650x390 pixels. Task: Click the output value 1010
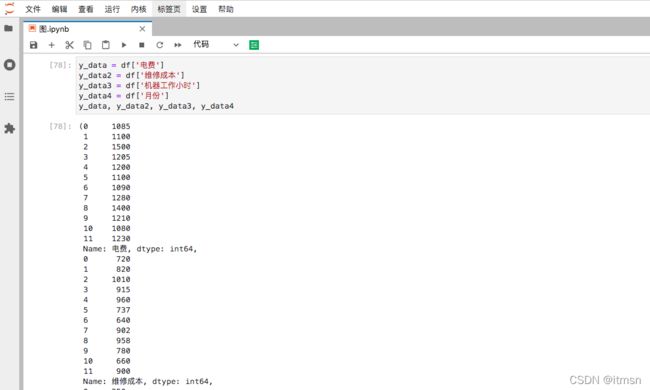tap(121, 279)
